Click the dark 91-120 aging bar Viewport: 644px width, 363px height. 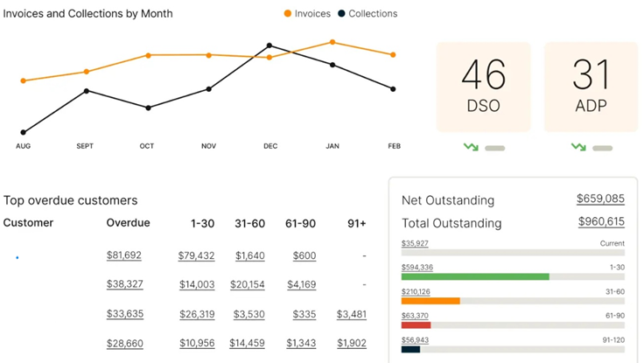410,350
